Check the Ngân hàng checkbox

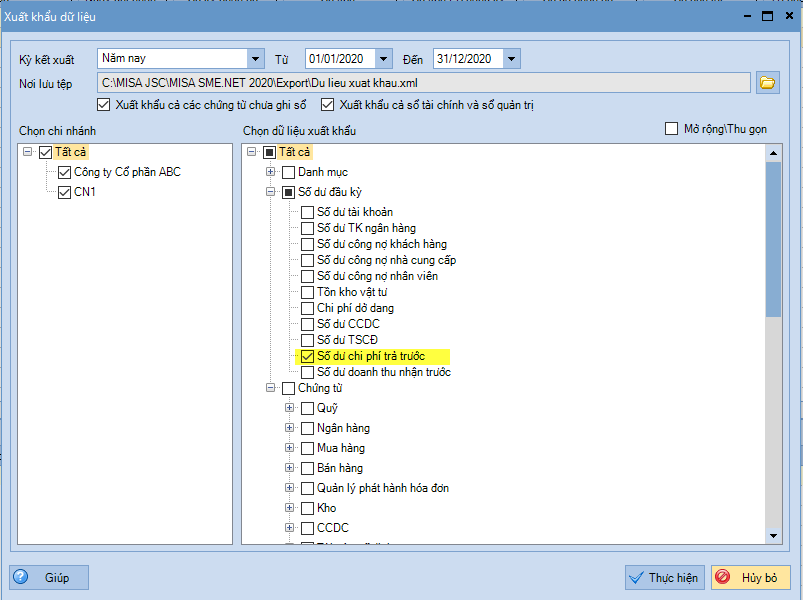pyautogui.click(x=307, y=428)
